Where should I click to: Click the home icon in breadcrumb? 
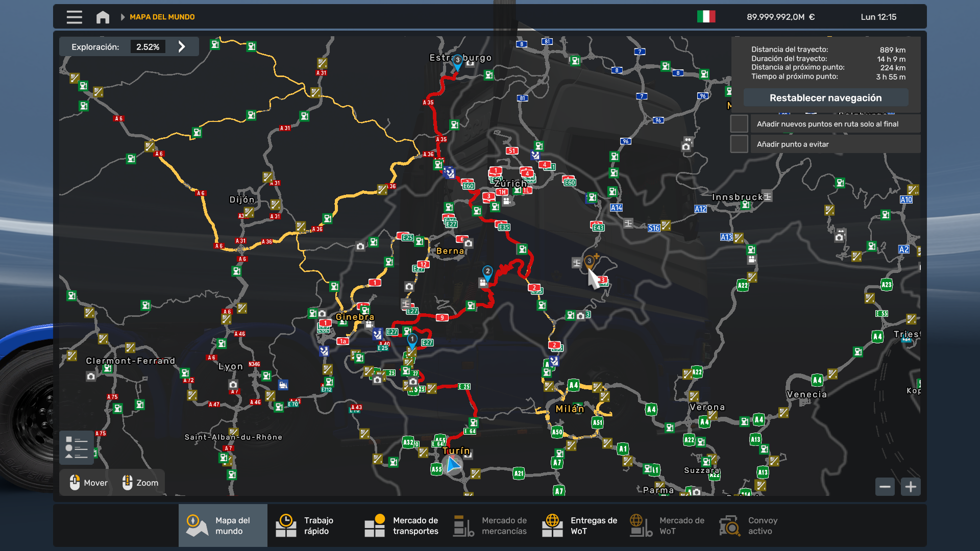(x=103, y=17)
